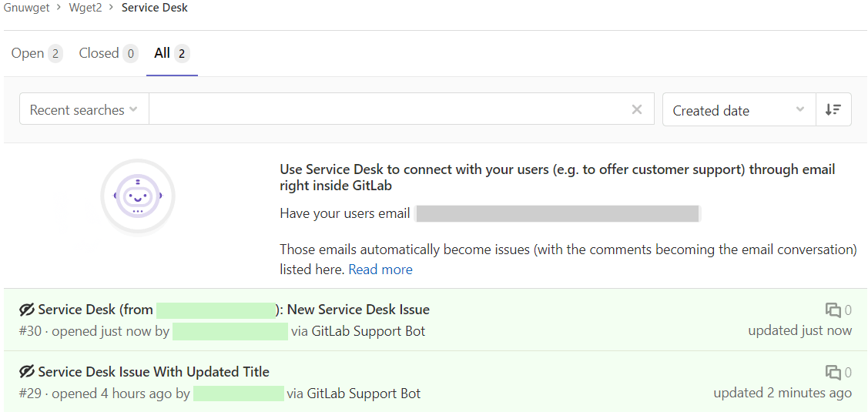The image size is (868, 412).
Task: Click confidential eye-slash icon on issue #29
Action: (x=27, y=372)
